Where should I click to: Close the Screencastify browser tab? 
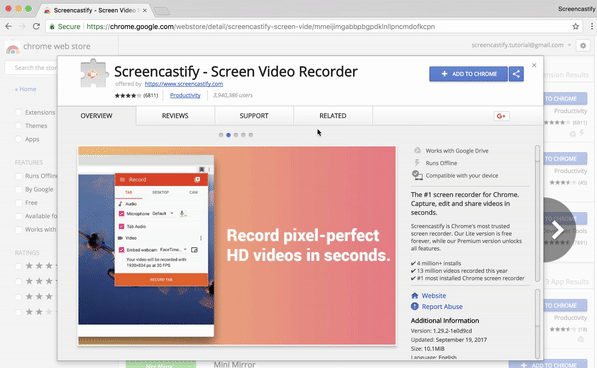click(145, 10)
